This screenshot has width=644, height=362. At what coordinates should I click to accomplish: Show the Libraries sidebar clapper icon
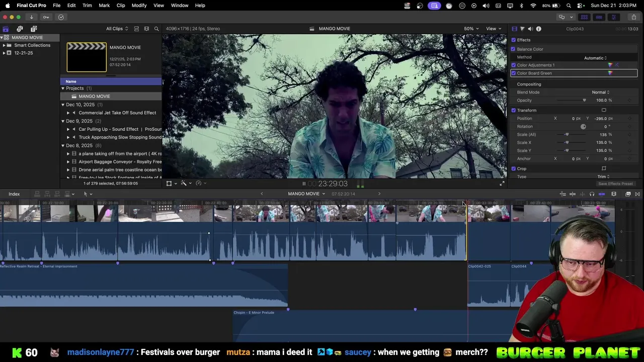click(x=6, y=29)
